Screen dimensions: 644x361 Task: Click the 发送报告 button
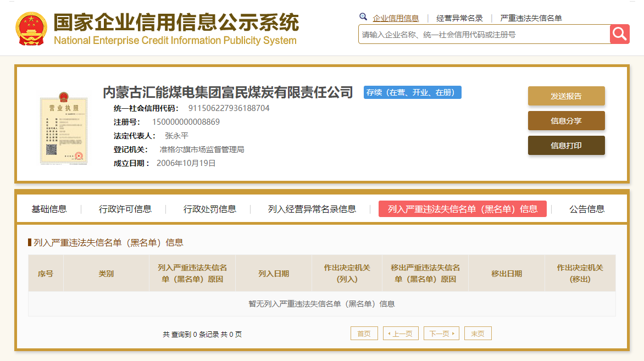coord(566,96)
